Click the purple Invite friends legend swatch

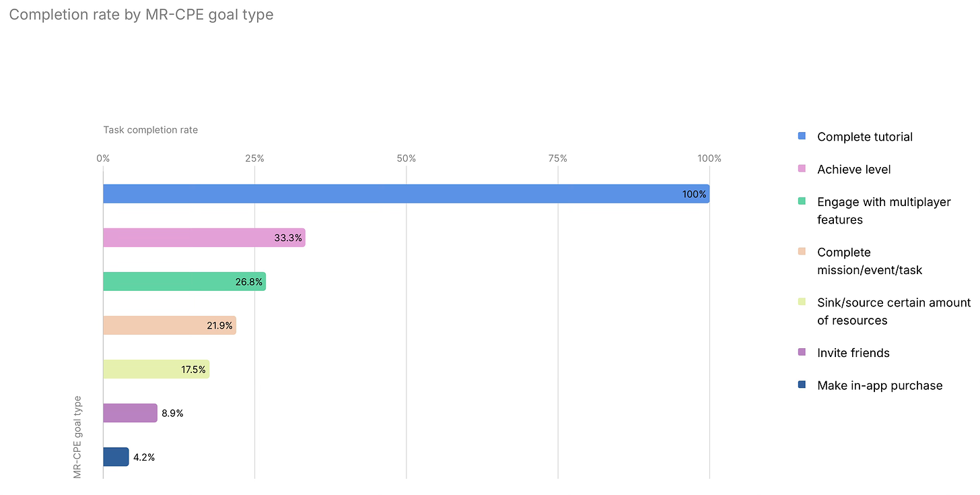[x=802, y=352]
